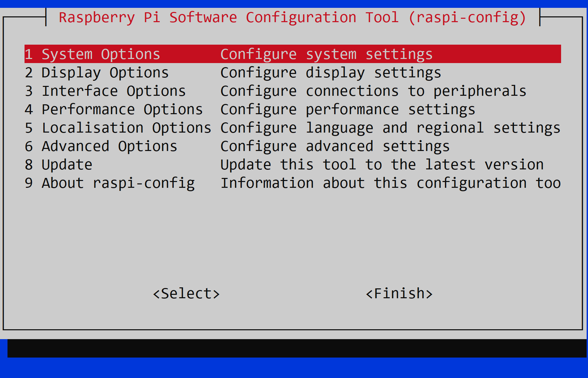Click 'Configure advanced settings' description
The image size is (588, 378).
335,147
